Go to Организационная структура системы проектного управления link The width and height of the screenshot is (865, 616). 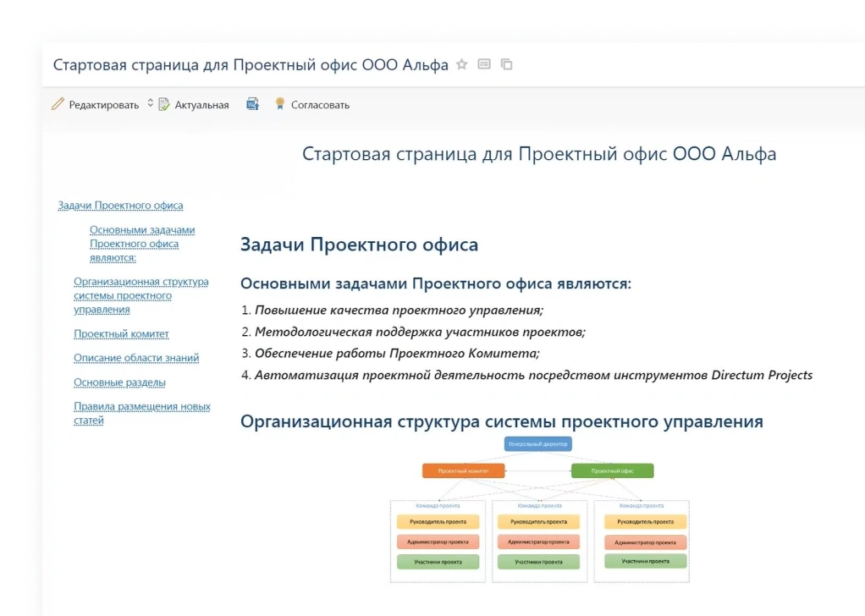140,295
